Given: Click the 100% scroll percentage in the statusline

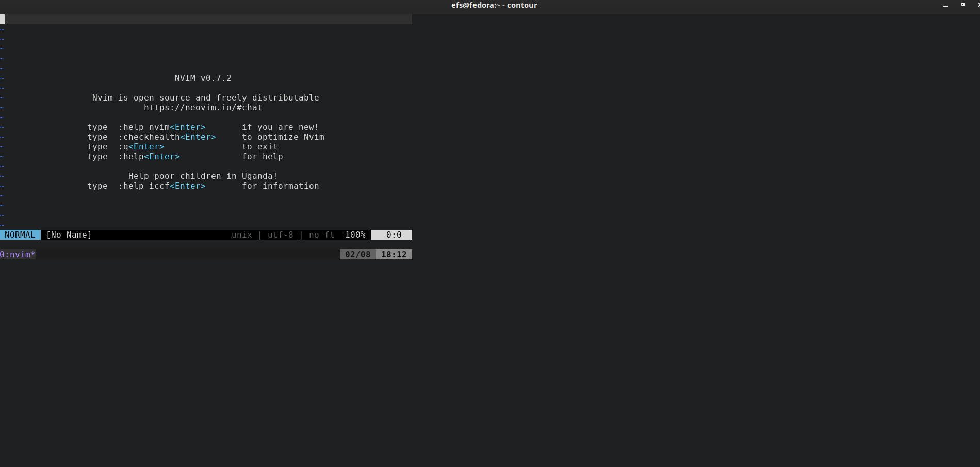Looking at the screenshot, I should pos(355,235).
